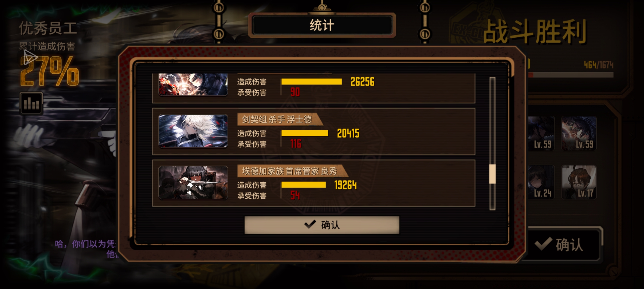This screenshot has width=644, height=289.
Task: Select the white-haired 浮士德 portrait
Action: 193,131
